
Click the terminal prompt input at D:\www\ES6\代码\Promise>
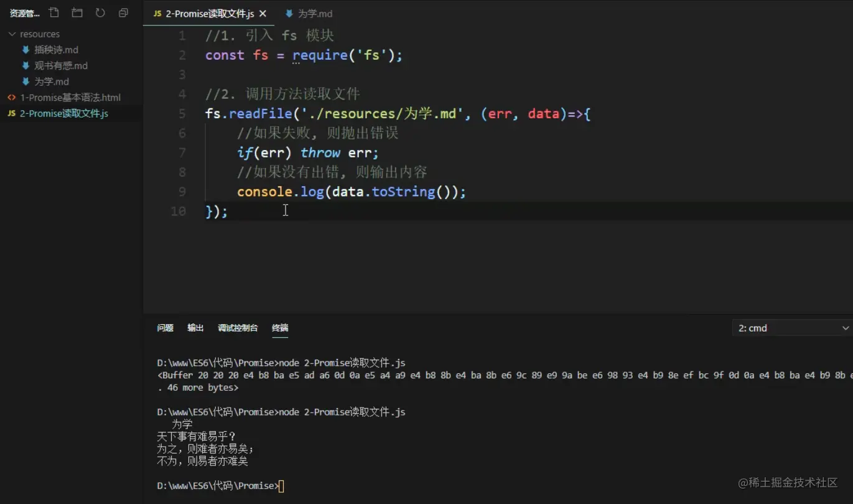click(x=282, y=486)
